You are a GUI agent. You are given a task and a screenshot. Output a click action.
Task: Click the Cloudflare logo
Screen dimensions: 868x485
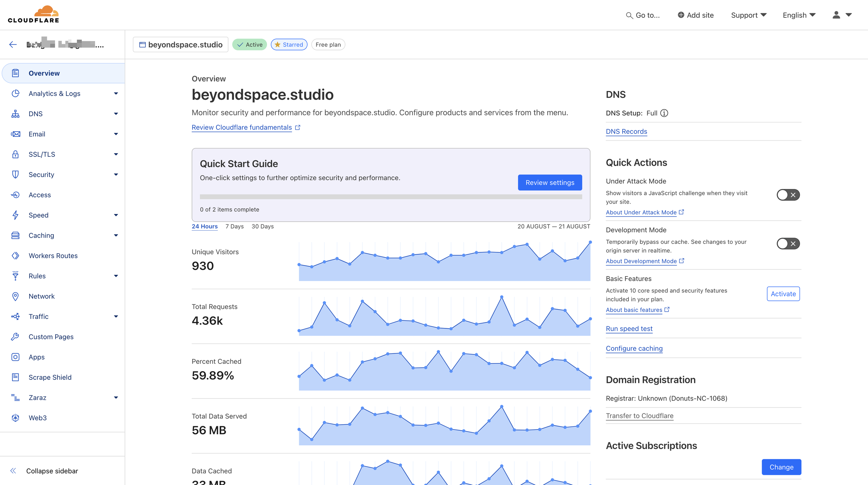click(x=33, y=14)
